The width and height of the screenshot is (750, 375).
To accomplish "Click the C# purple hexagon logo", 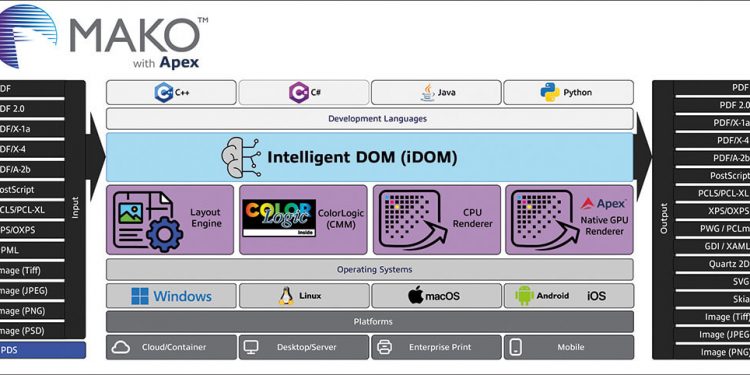I will point(298,92).
